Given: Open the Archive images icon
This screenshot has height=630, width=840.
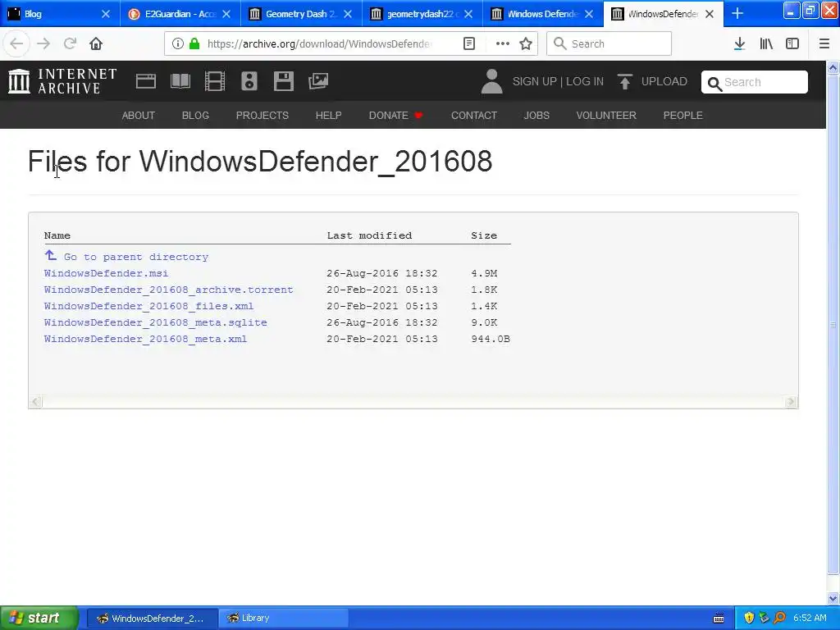Looking at the screenshot, I should click(318, 81).
